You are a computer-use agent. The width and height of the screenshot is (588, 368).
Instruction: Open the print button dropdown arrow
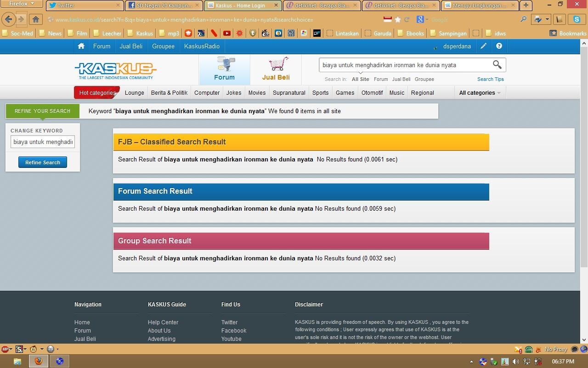coord(547,19)
